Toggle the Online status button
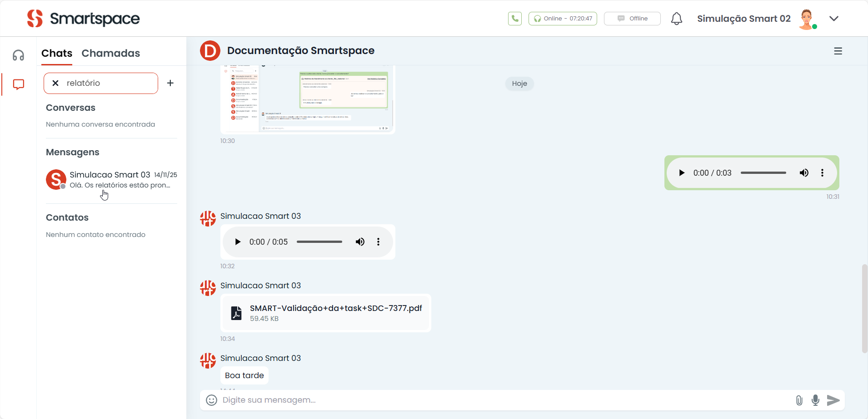The height and width of the screenshot is (419, 868). (x=563, y=19)
